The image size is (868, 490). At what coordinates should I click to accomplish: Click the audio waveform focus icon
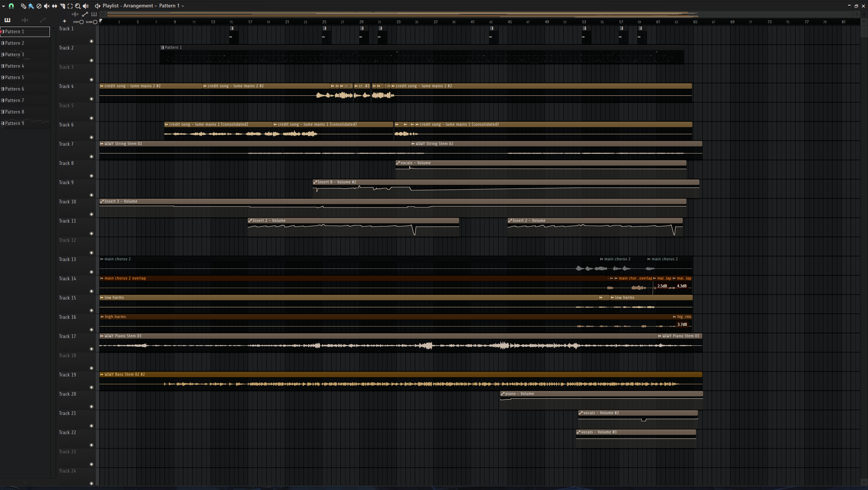coord(75,14)
